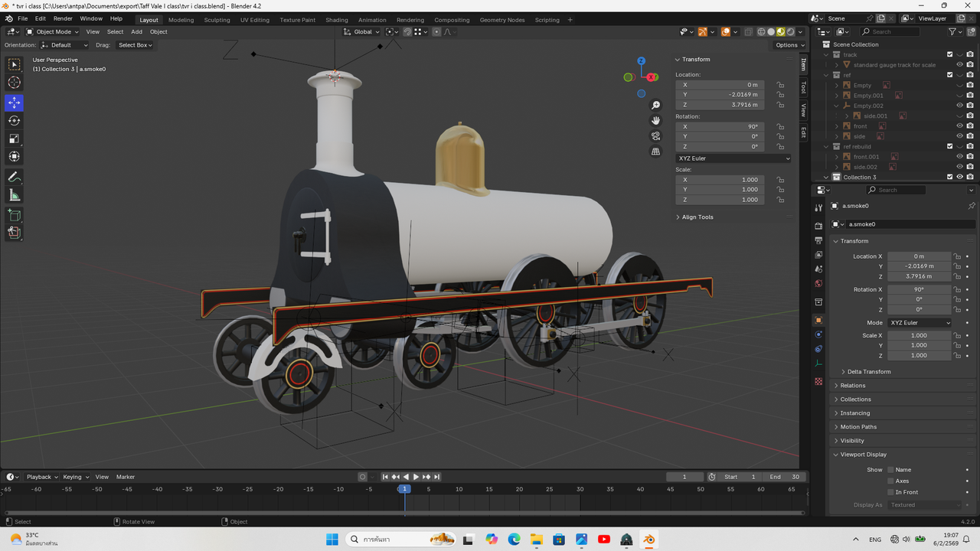
Task: Open the View Layer properties tab
Action: (x=818, y=255)
